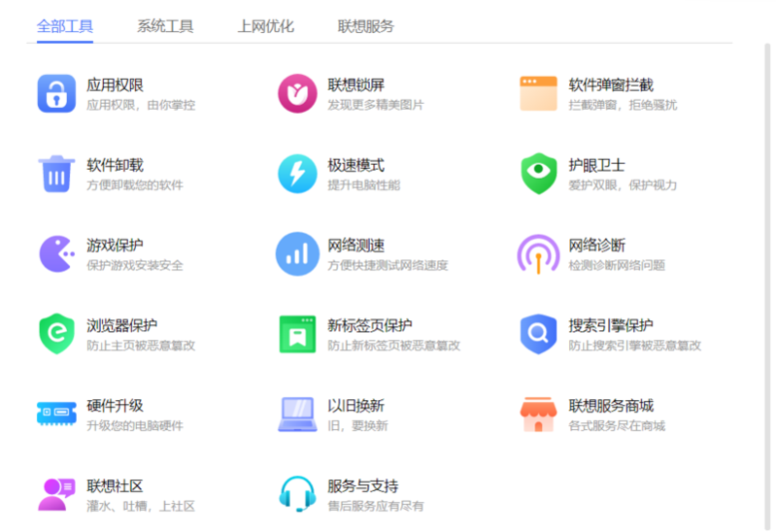Click the 软件弹窗拦截 title

click(x=611, y=85)
